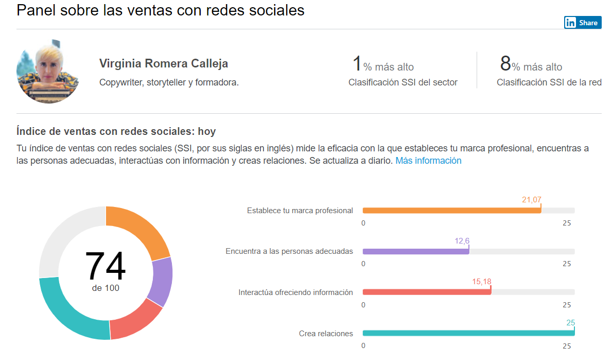
Task: Click the 74 de 100 score
Action: [x=106, y=271]
